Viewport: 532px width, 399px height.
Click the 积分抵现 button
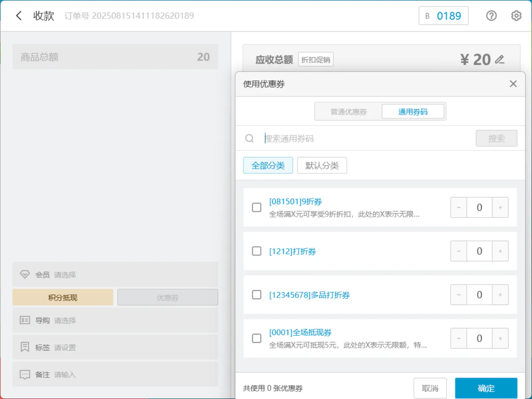[63, 298]
